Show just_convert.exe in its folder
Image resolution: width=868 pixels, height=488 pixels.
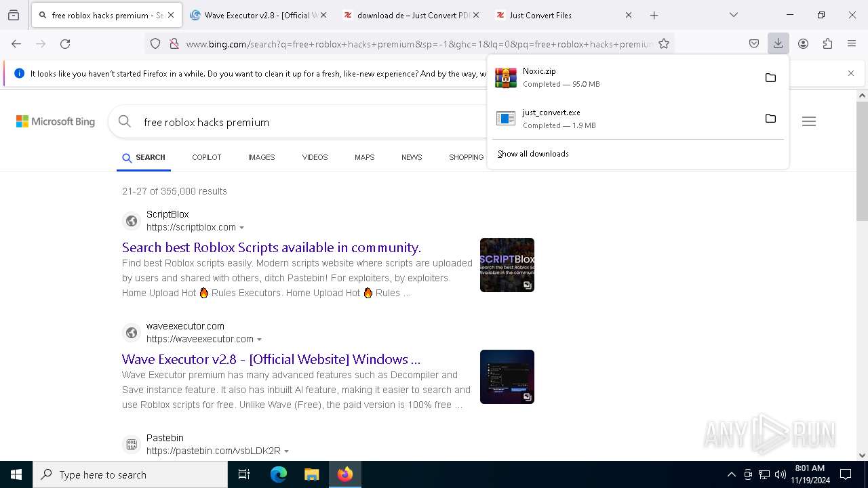[x=770, y=119]
